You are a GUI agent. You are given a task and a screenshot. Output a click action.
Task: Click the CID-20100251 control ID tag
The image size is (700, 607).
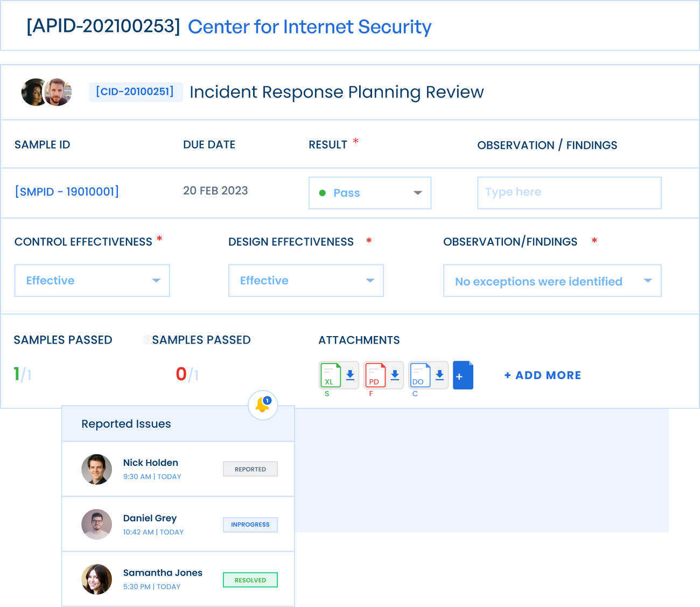tap(135, 92)
